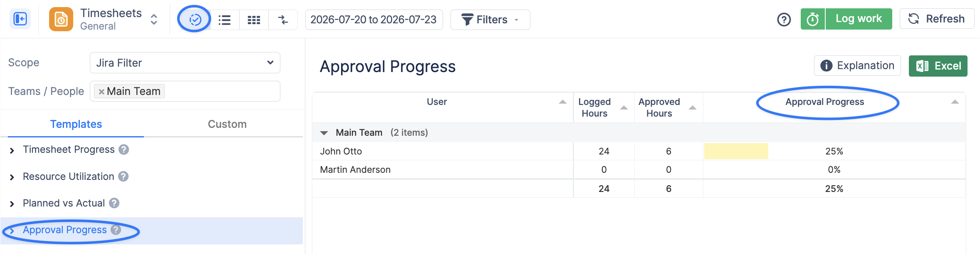Switch to list view icon
The height and width of the screenshot is (254, 980).
(225, 20)
